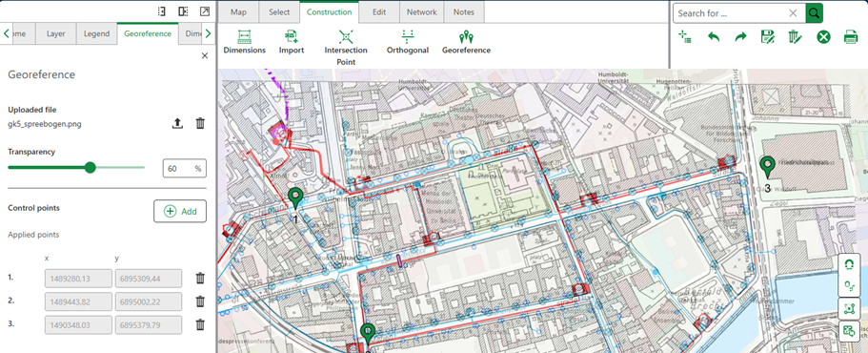Screen dimensions: 868x353
Task: Click x field of control point 1
Action: 78,279
